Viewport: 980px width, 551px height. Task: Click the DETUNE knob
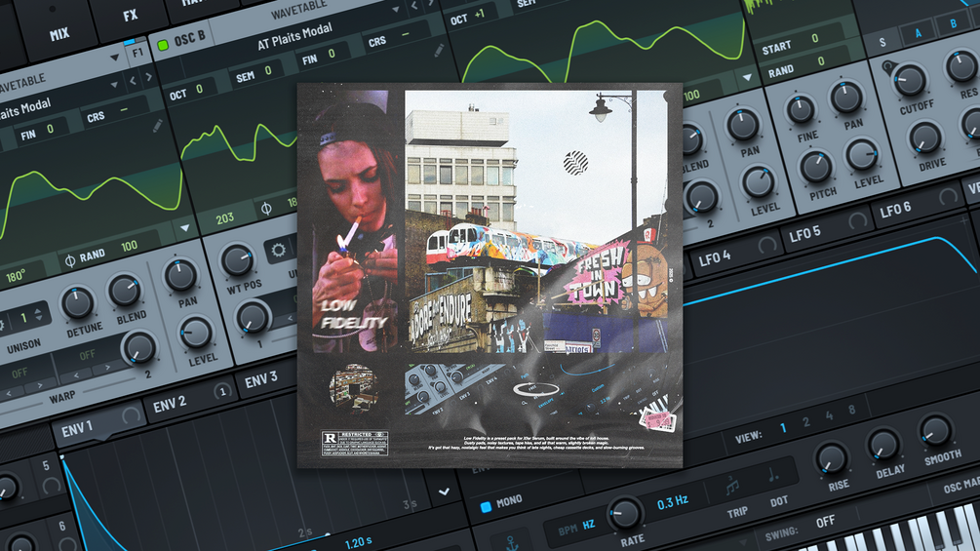[x=77, y=304]
